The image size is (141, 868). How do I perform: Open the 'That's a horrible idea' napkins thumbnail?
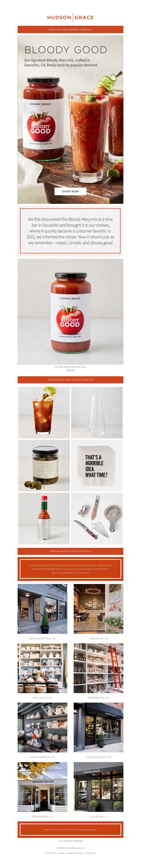pos(97,465)
